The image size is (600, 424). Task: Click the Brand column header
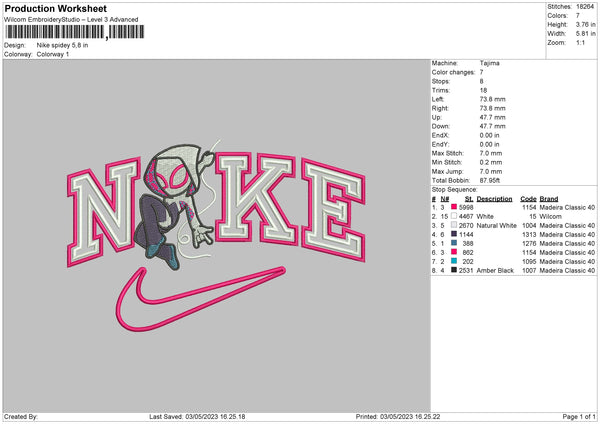(549, 199)
